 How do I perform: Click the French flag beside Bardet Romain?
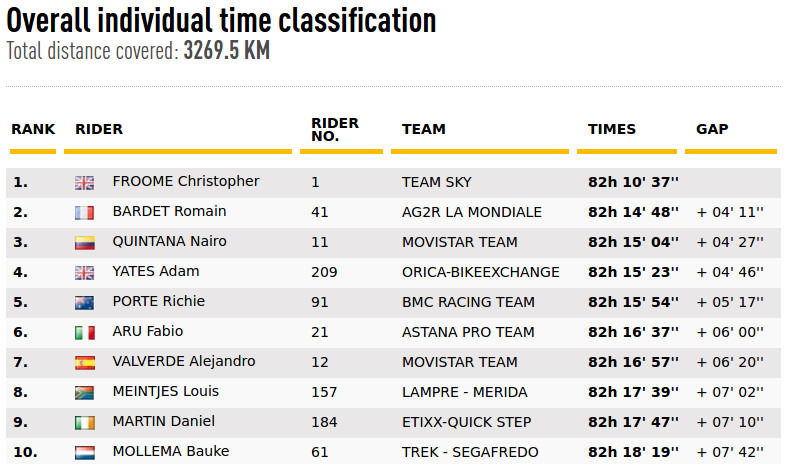[x=84, y=213]
